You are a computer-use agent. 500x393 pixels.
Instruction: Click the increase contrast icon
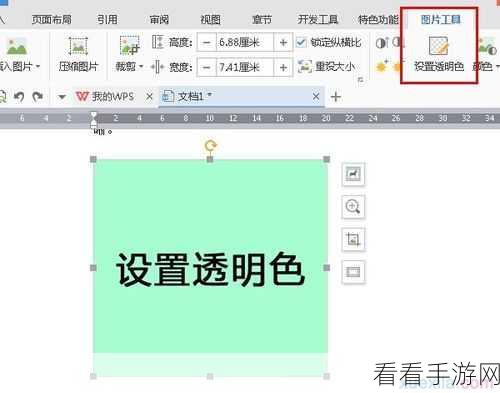pyautogui.click(x=382, y=43)
